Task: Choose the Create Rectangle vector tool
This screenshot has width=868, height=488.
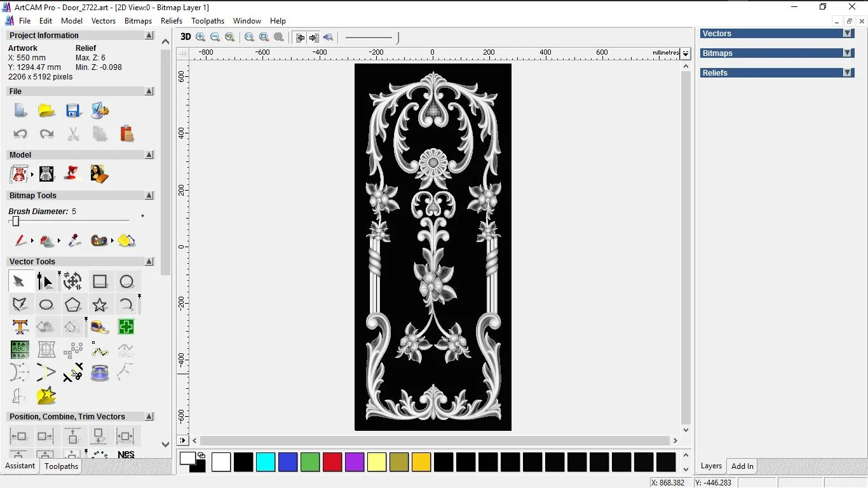Action: [100, 281]
